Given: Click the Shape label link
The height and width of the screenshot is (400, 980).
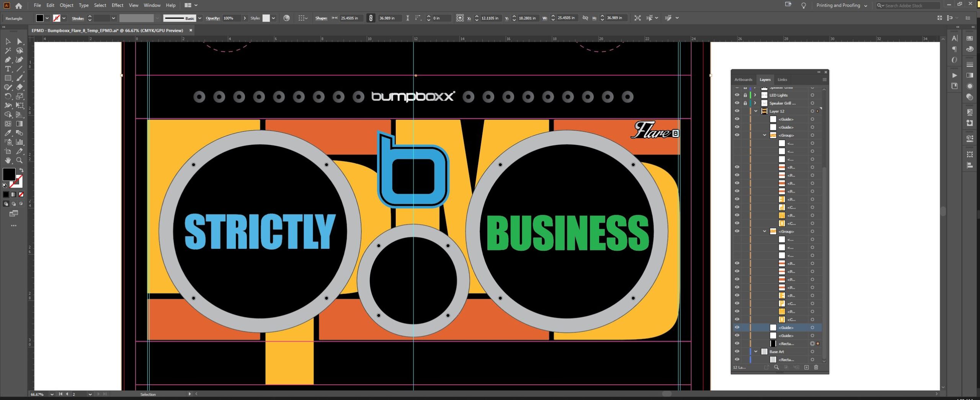Looking at the screenshot, I should (321, 18).
